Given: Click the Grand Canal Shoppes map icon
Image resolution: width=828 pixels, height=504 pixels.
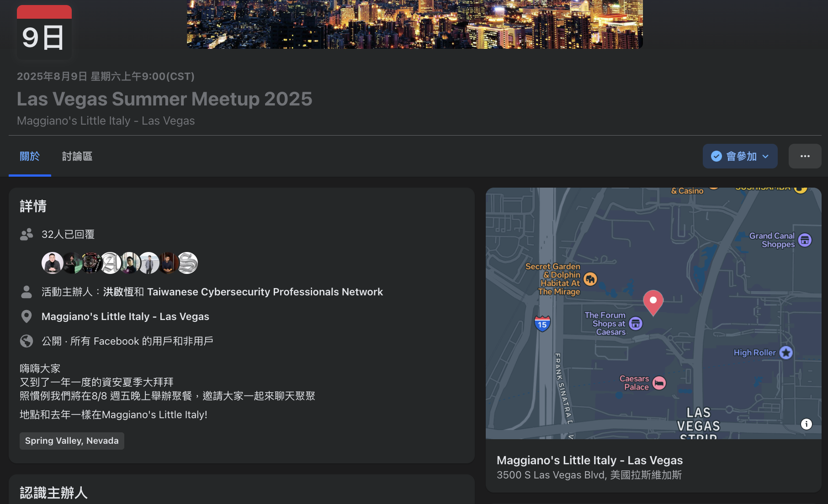Looking at the screenshot, I should pyautogui.click(x=805, y=240).
